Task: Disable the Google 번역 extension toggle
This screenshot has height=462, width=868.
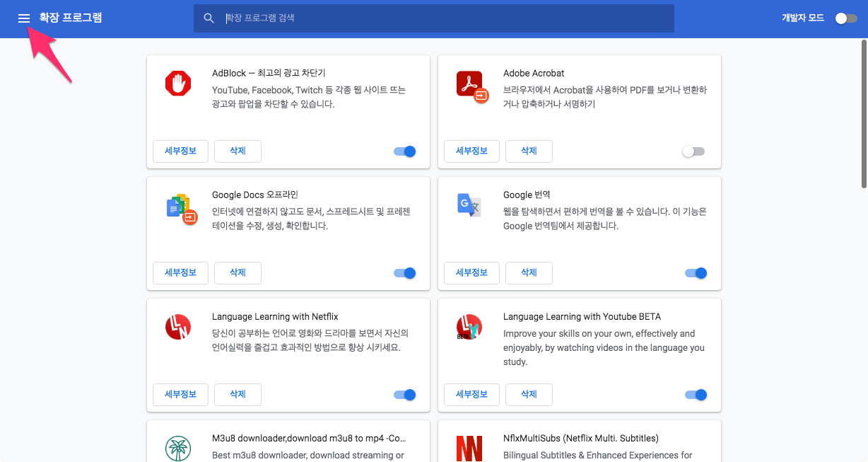Action: tap(696, 273)
